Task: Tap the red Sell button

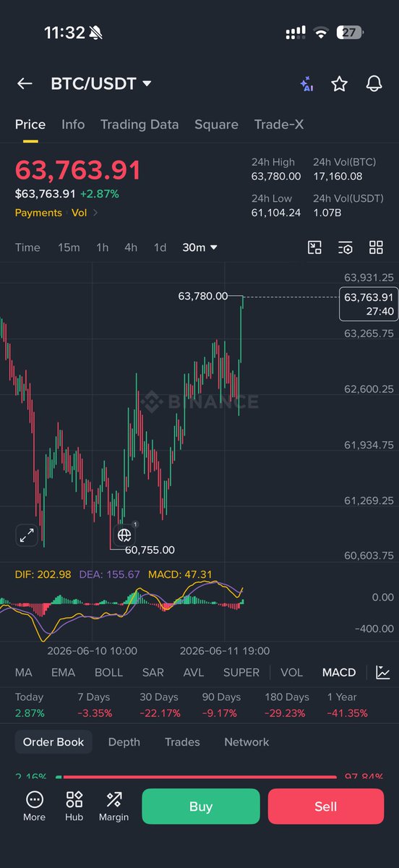Action: tap(326, 807)
